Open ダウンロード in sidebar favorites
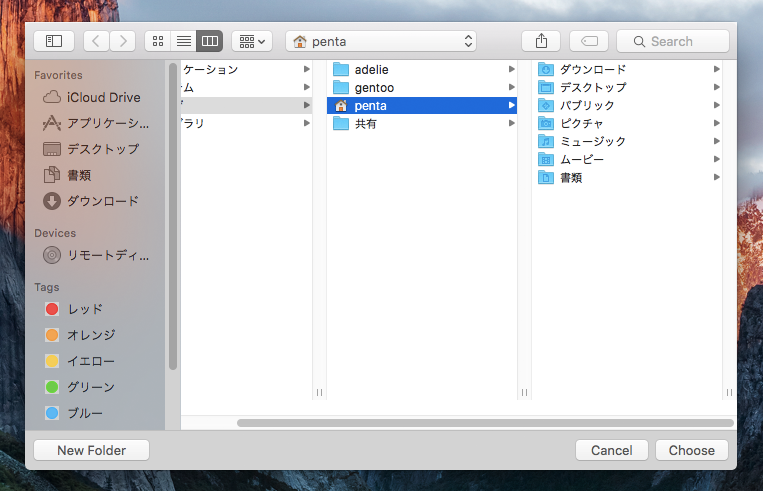Viewport: 763px width, 491px height. click(92, 201)
